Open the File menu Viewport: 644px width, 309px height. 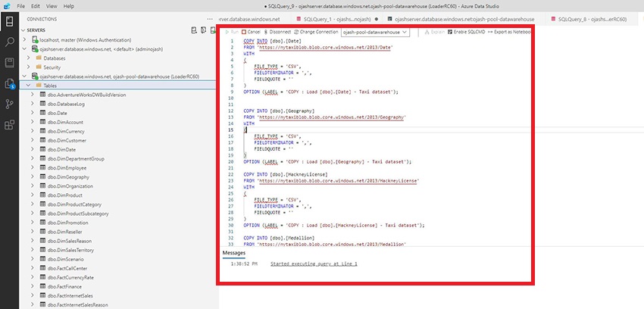21,6
